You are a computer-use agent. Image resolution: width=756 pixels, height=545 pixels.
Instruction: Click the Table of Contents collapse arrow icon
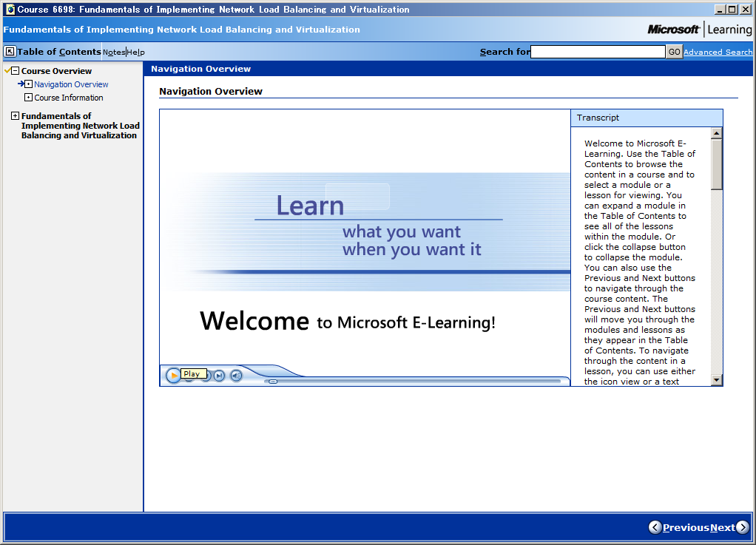click(x=10, y=52)
